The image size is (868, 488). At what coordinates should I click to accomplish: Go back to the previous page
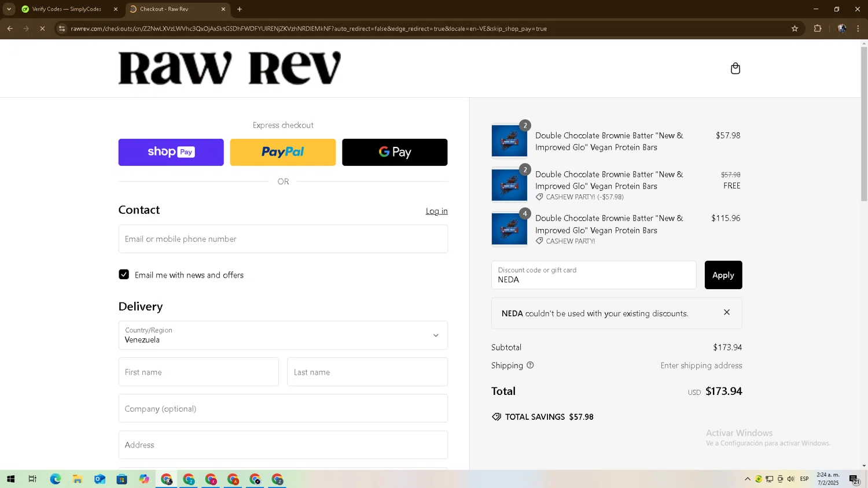10,28
